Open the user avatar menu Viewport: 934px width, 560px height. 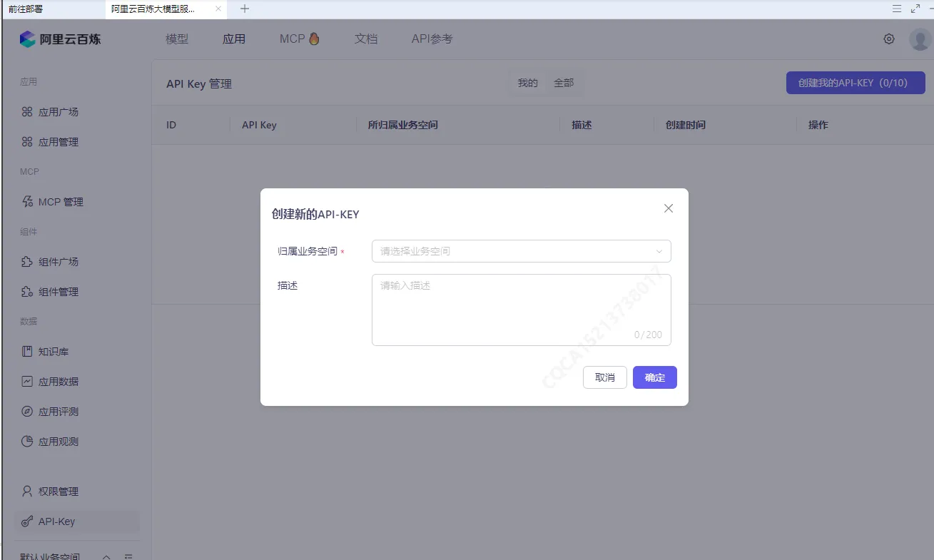tap(920, 39)
